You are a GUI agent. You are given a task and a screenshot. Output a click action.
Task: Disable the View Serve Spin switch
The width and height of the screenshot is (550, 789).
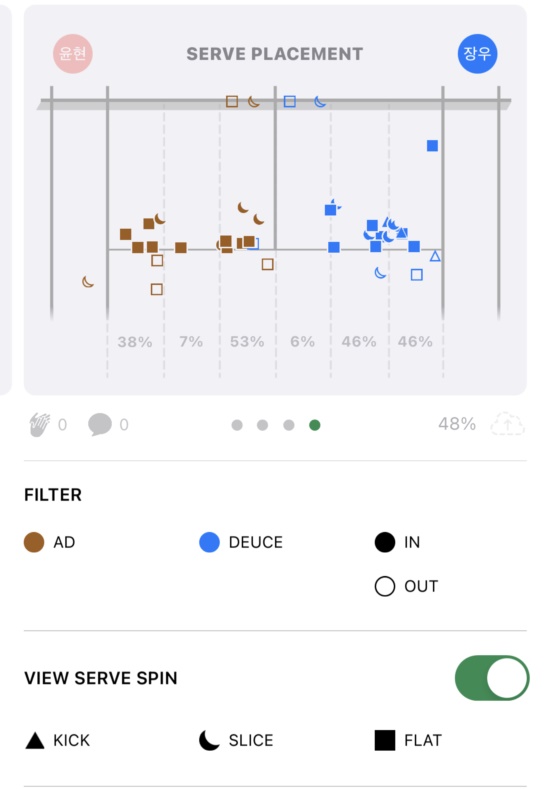point(492,678)
